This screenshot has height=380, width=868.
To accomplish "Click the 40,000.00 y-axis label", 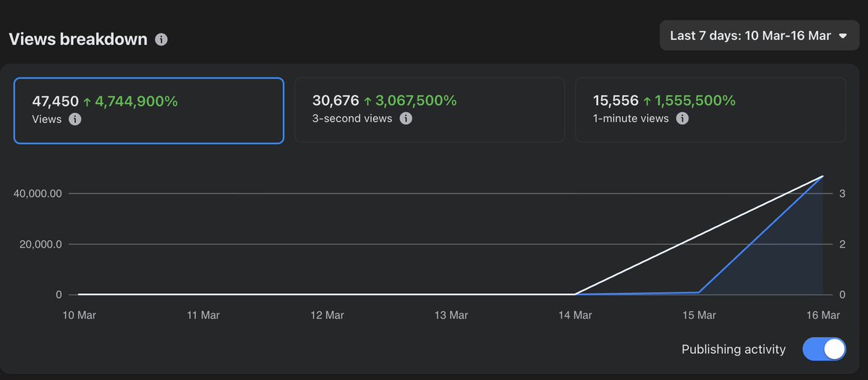I will 37,194.
